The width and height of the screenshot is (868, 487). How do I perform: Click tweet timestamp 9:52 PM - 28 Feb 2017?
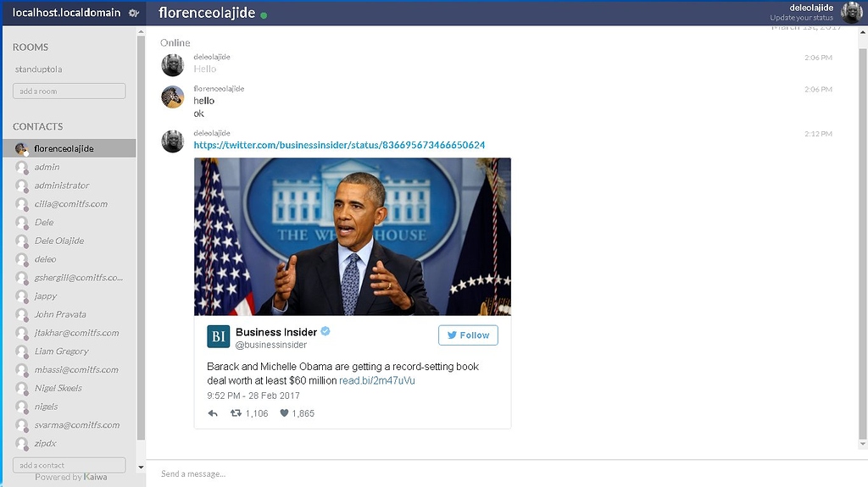click(x=253, y=396)
